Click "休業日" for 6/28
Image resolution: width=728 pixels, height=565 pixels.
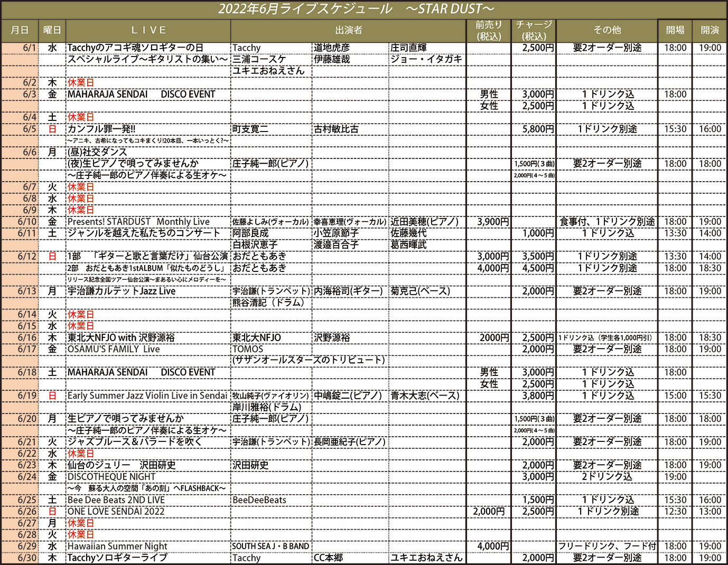(81, 534)
